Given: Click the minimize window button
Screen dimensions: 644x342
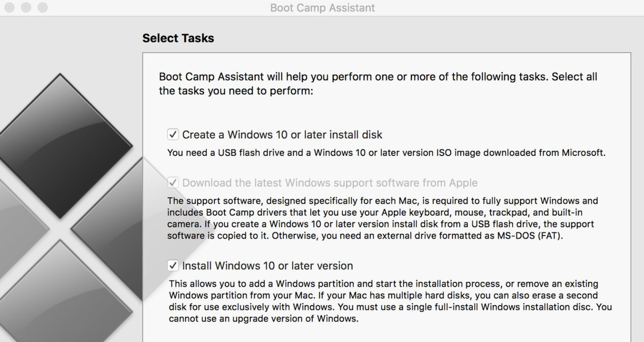Looking at the screenshot, I should click(x=26, y=8).
